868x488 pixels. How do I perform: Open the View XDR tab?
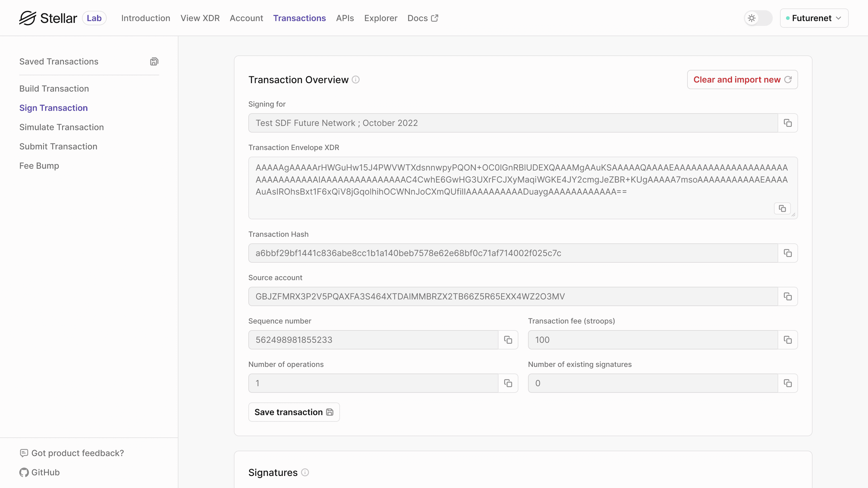tap(200, 18)
